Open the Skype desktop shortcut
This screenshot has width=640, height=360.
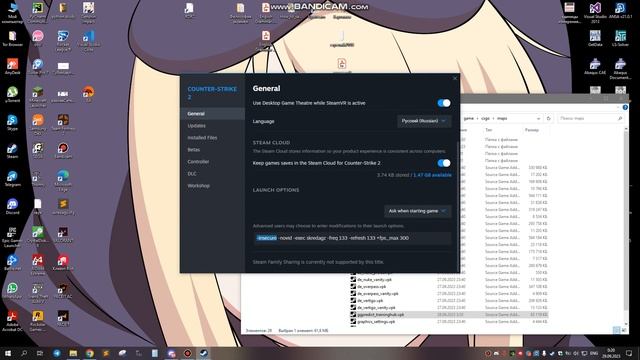(x=12, y=122)
